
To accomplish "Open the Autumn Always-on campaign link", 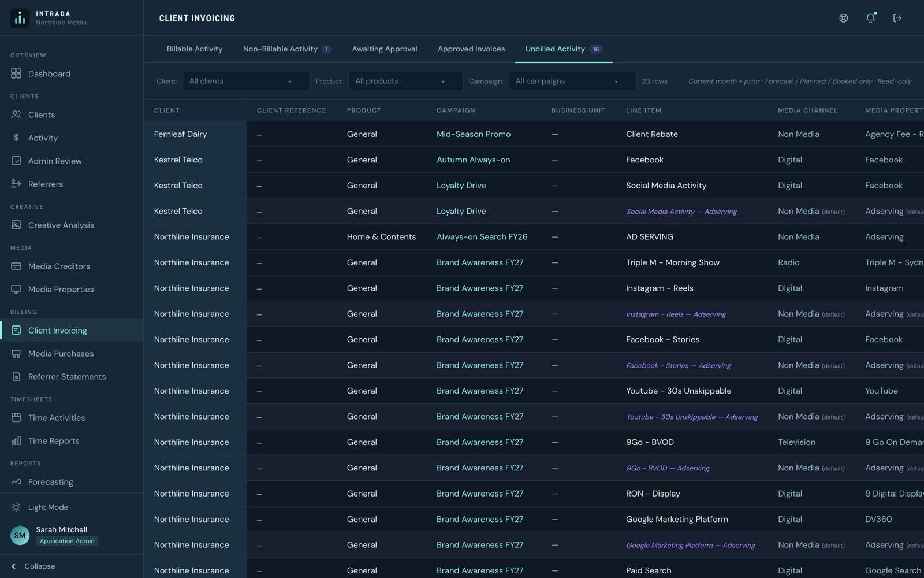I will 474,160.
